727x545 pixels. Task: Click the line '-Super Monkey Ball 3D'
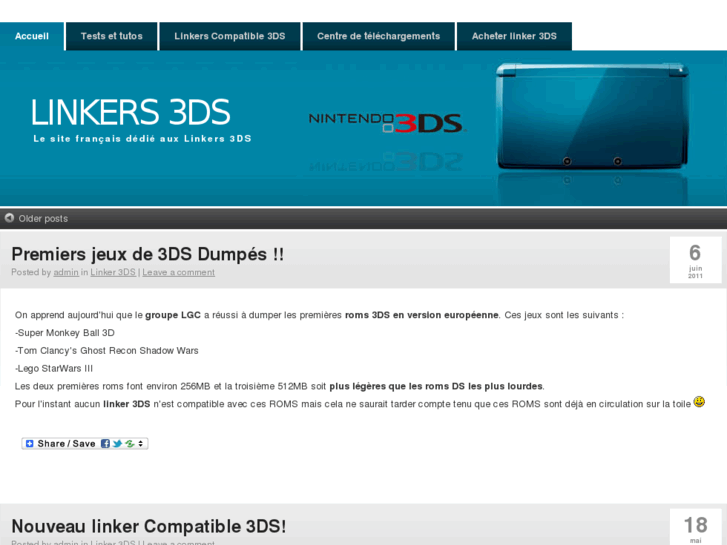coord(65,333)
